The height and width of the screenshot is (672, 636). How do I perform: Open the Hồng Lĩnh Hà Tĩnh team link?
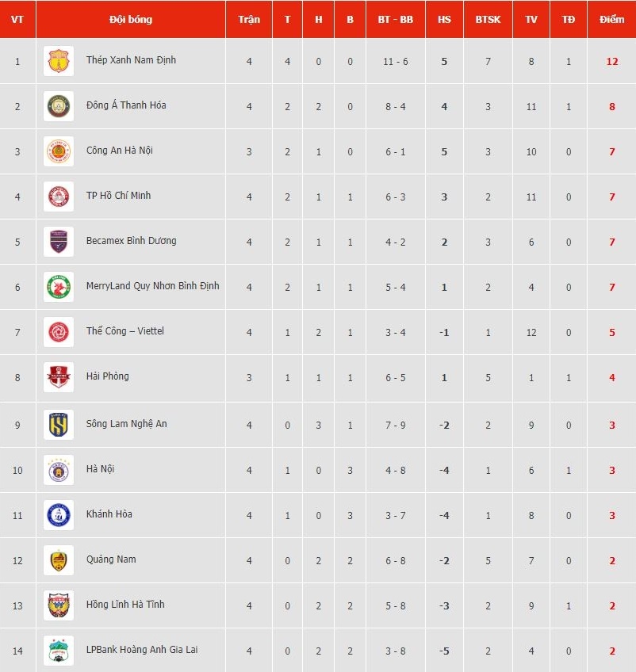click(125, 605)
